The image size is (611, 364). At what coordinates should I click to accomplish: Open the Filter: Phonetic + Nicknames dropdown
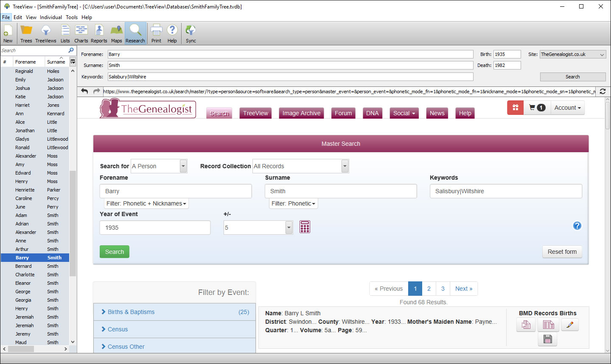point(146,203)
